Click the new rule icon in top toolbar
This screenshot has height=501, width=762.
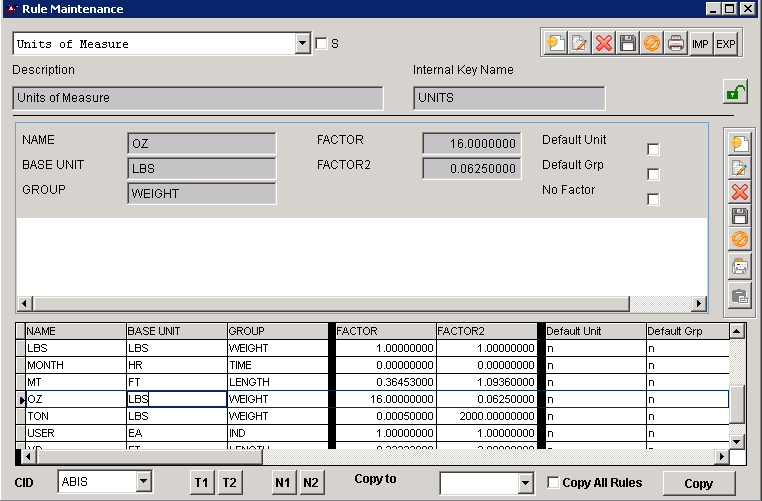pyautogui.click(x=555, y=44)
